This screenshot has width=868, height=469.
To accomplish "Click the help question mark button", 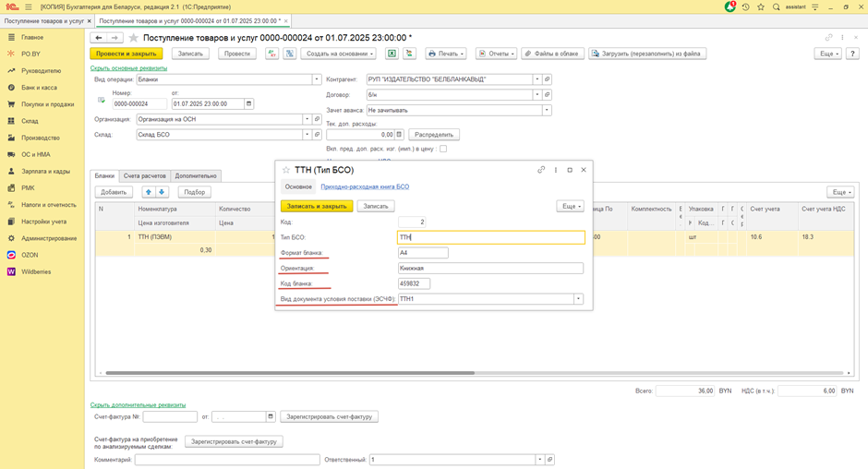I will [852, 54].
